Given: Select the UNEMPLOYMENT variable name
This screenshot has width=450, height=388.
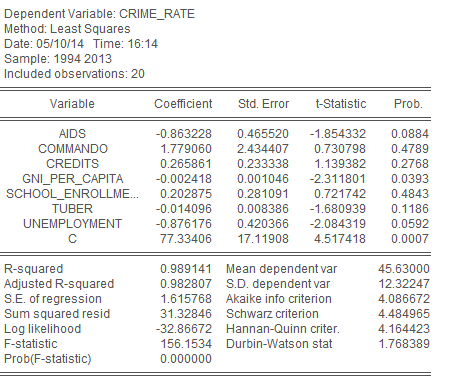Looking at the screenshot, I should 72,224.
